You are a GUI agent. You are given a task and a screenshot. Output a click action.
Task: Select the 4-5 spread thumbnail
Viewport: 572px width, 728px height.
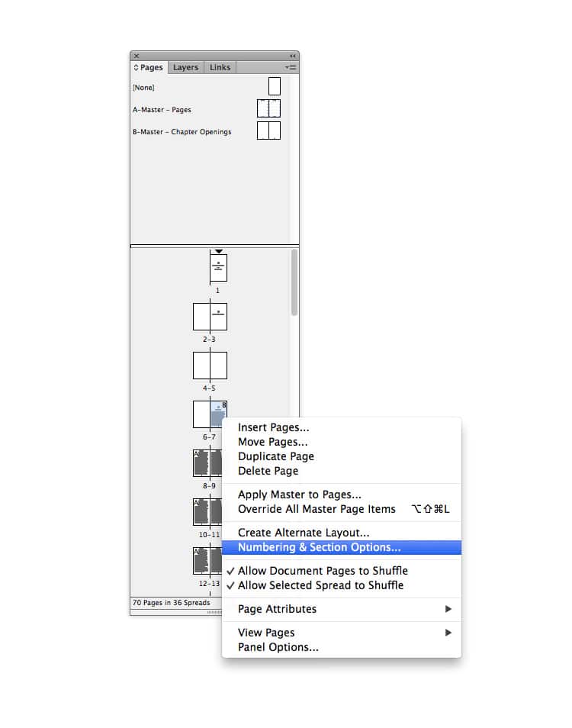tap(210, 366)
